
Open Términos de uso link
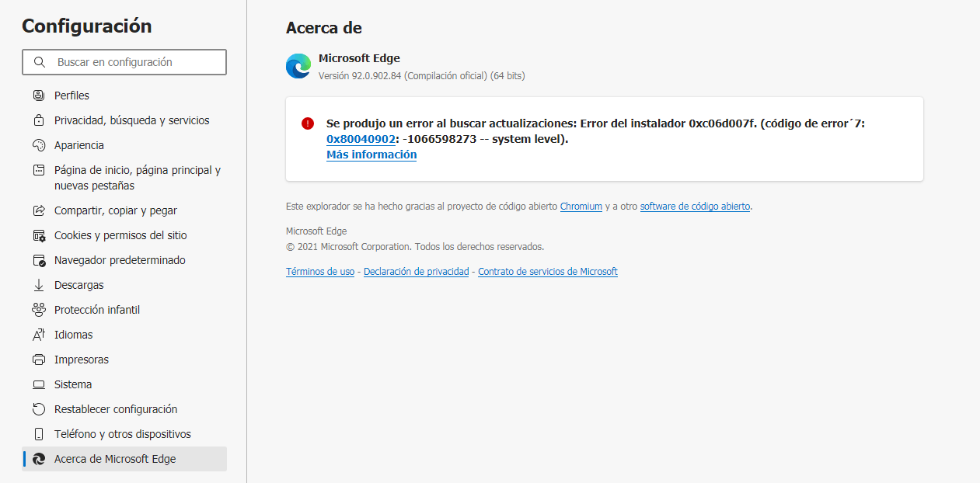[320, 272]
